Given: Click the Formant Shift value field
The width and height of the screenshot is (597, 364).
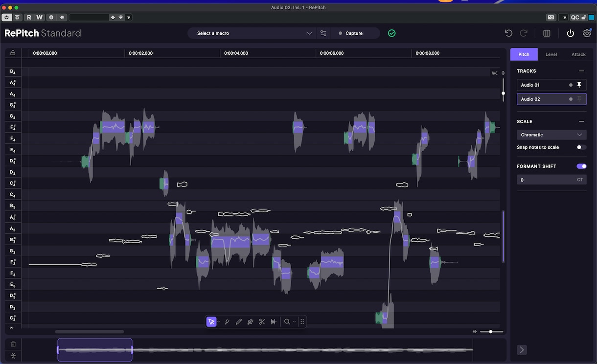Looking at the screenshot, I should [x=551, y=180].
